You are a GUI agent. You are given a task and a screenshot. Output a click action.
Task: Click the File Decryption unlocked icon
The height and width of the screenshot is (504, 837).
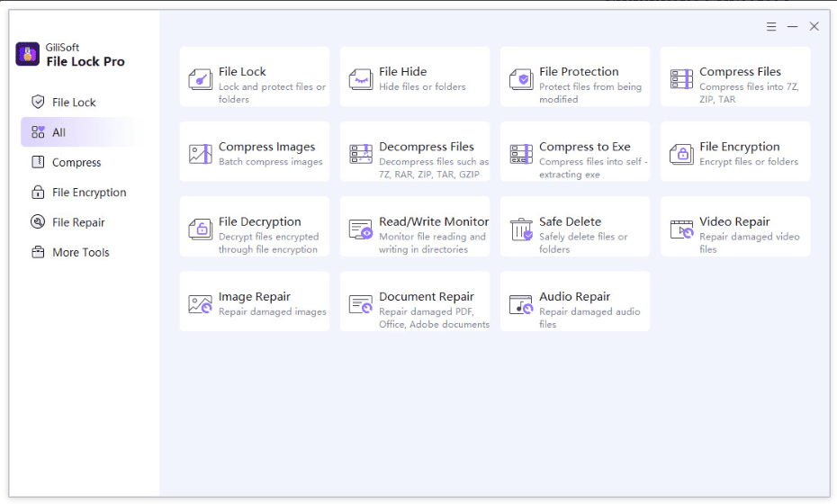point(201,229)
